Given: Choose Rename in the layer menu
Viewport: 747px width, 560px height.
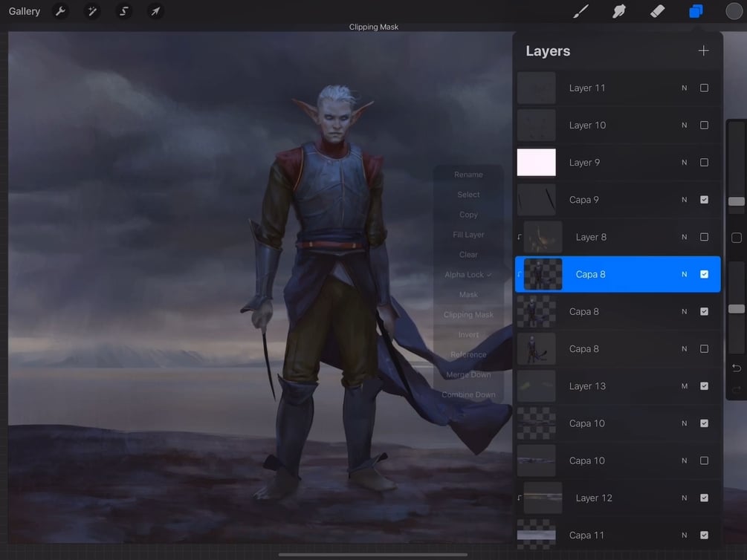Looking at the screenshot, I should click(x=468, y=175).
